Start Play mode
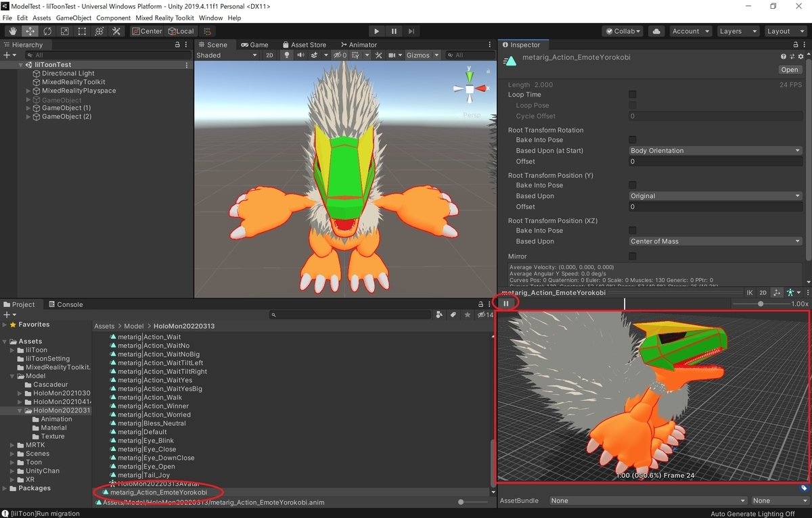The width and height of the screenshot is (812, 518). pos(377,31)
